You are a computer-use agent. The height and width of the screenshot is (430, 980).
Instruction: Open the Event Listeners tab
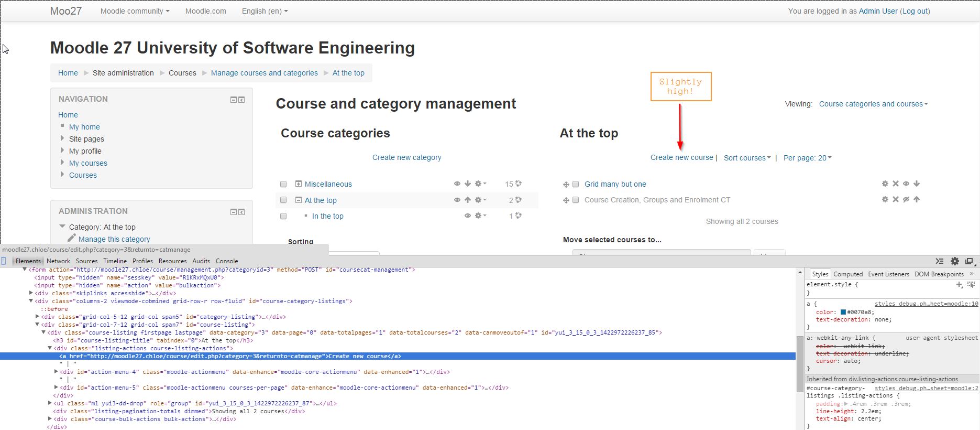click(x=888, y=274)
